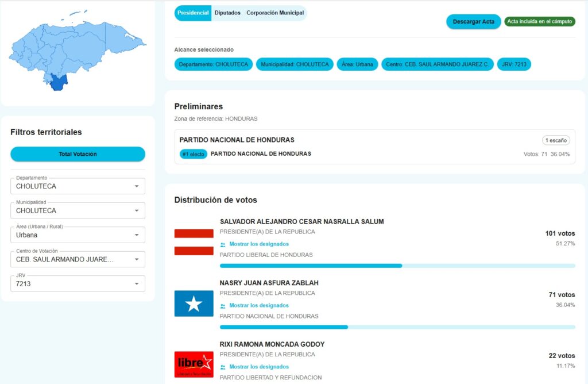Click the Libre party red logo
Image resolution: width=588 pixels, height=384 pixels.
[194, 364]
